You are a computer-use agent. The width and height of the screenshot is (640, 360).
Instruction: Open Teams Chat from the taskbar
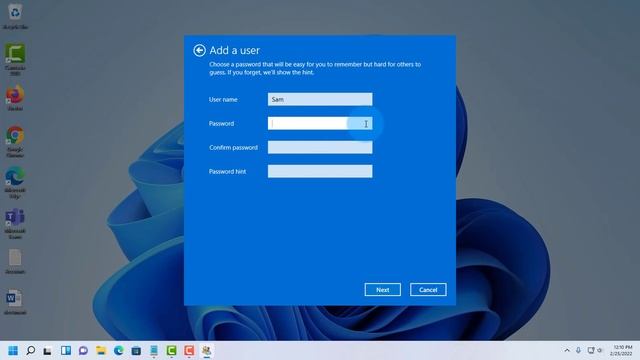coord(83,351)
